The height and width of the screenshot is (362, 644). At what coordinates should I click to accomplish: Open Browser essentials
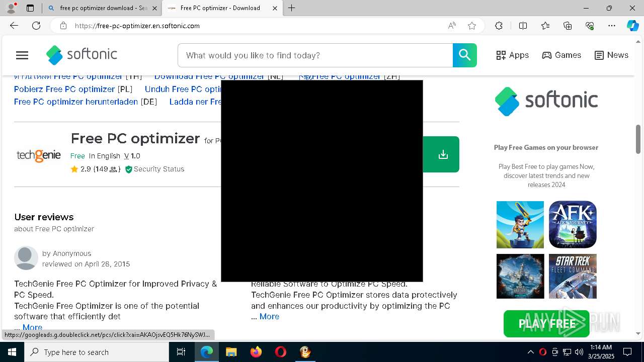pos(590,26)
